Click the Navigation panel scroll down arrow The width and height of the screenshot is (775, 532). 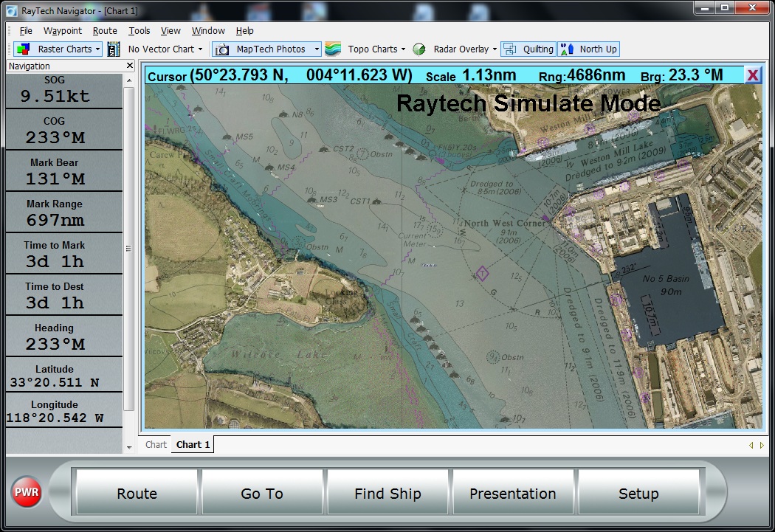129,448
